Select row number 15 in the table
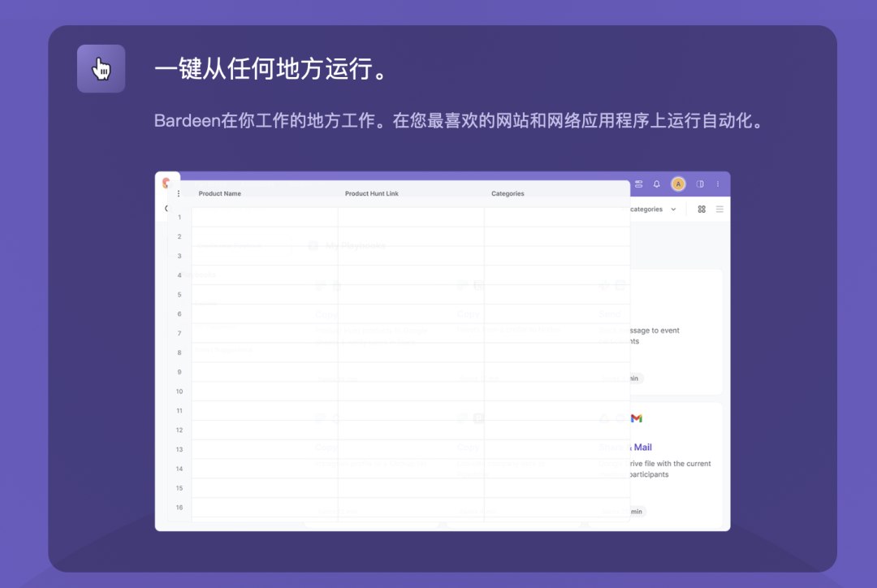The image size is (877, 588). [179, 488]
